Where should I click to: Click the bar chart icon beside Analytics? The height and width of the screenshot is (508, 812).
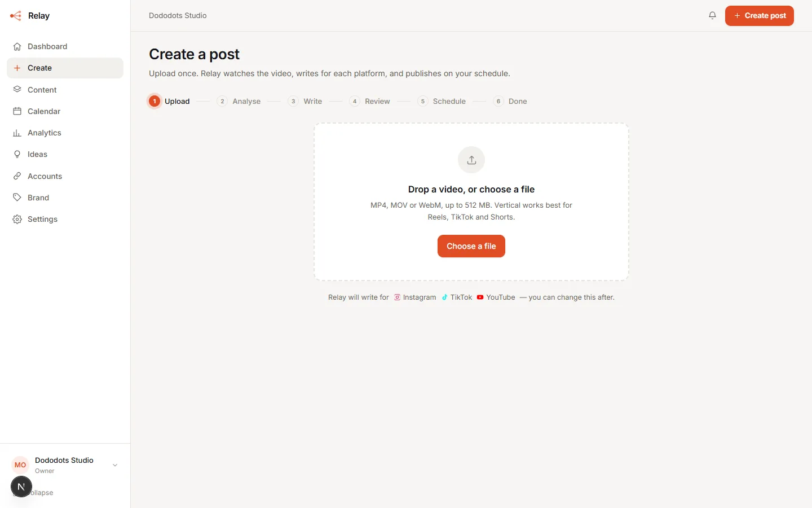point(17,133)
